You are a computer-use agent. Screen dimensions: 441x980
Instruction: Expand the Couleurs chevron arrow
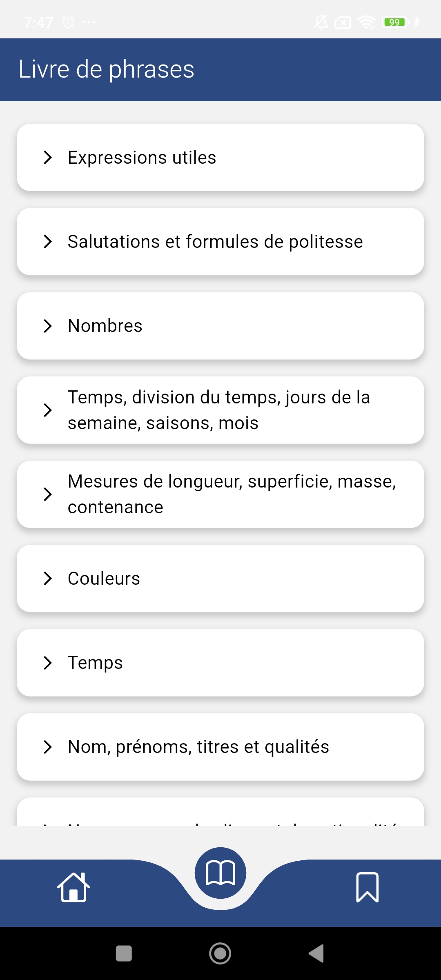pos(48,578)
